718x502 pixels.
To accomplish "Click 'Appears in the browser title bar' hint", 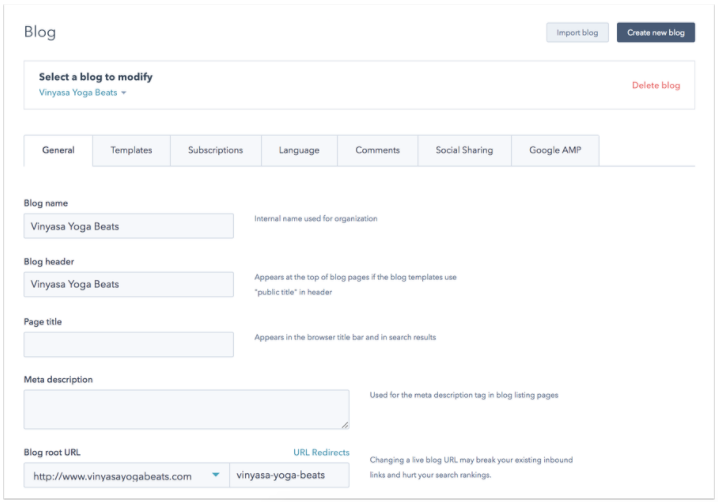I will coord(345,337).
